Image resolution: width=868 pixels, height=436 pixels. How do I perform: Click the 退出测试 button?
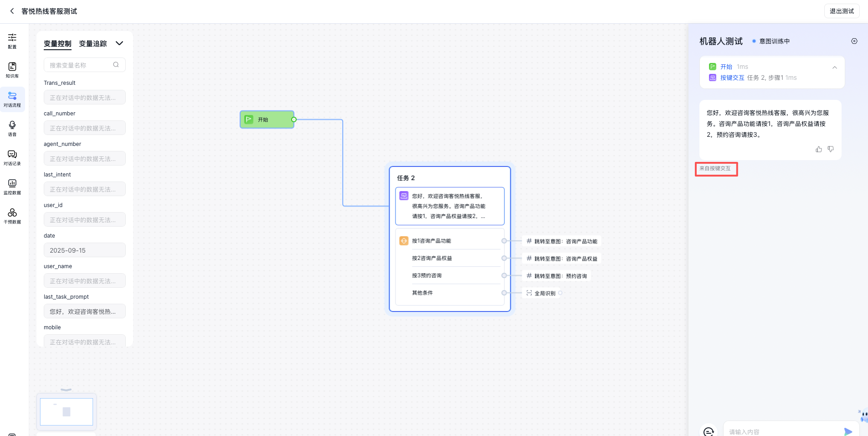pyautogui.click(x=841, y=11)
